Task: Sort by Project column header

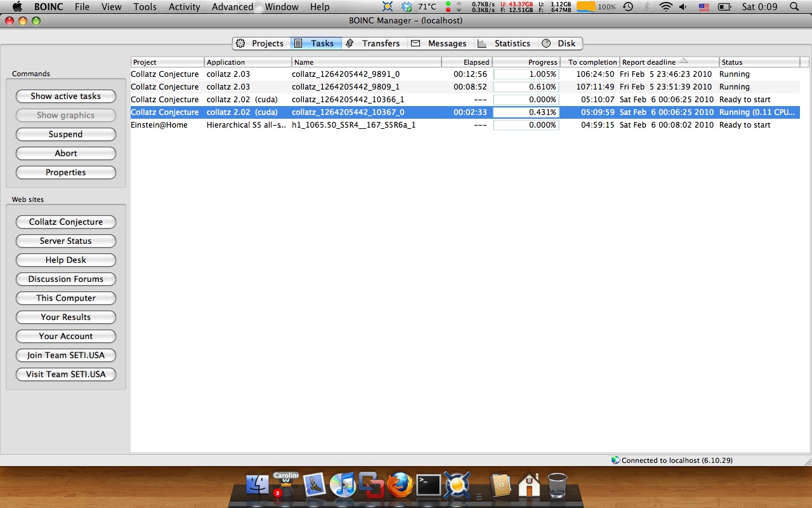Action: pyautogui.click(x=167, y=62)
